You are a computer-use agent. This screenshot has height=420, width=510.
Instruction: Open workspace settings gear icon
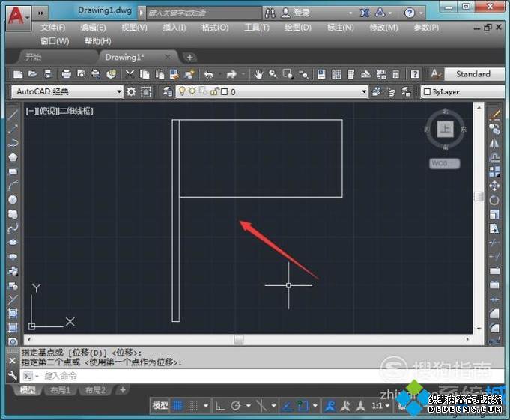(131, 91)
